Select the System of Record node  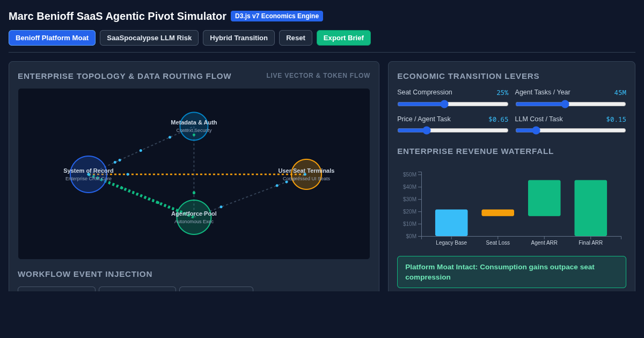click(x=89, y=174)
